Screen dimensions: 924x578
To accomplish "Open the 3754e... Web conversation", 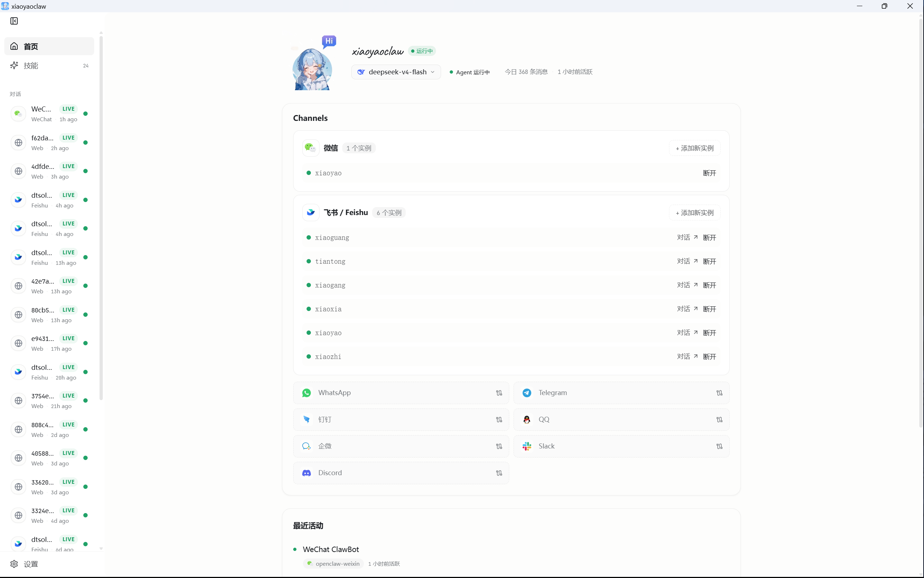I will coord(49,400).
